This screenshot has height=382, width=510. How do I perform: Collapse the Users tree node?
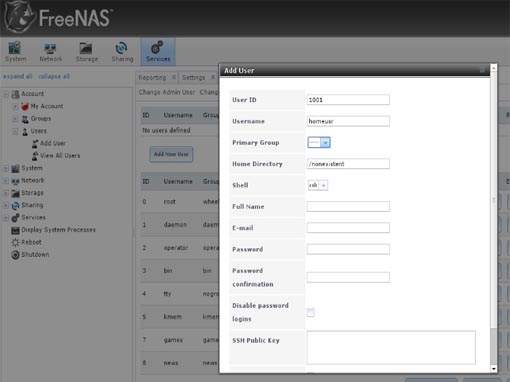(x=15, y=131)
